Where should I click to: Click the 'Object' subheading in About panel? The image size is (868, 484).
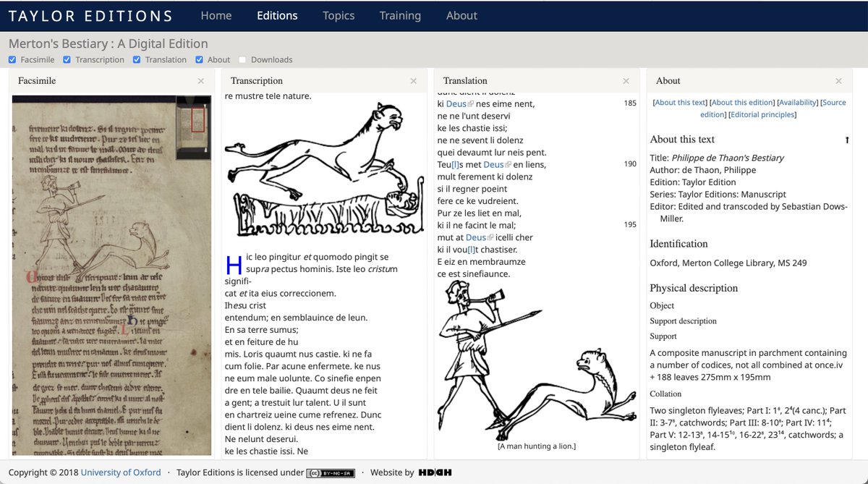[x=663, y=306]
